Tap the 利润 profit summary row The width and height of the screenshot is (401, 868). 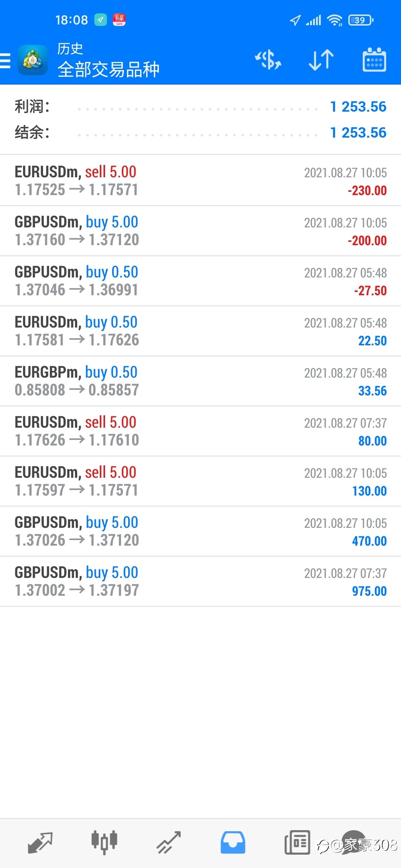(x=200, y=107)
